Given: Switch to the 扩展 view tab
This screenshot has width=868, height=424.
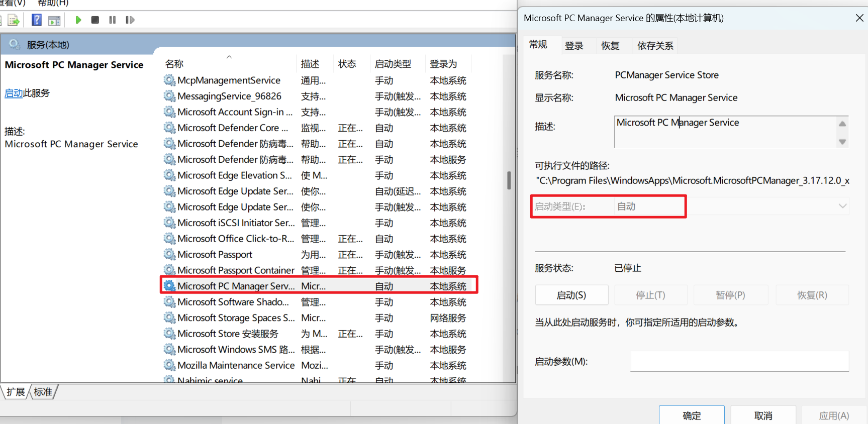Looking at the screenshot, I should pos(16,392).
